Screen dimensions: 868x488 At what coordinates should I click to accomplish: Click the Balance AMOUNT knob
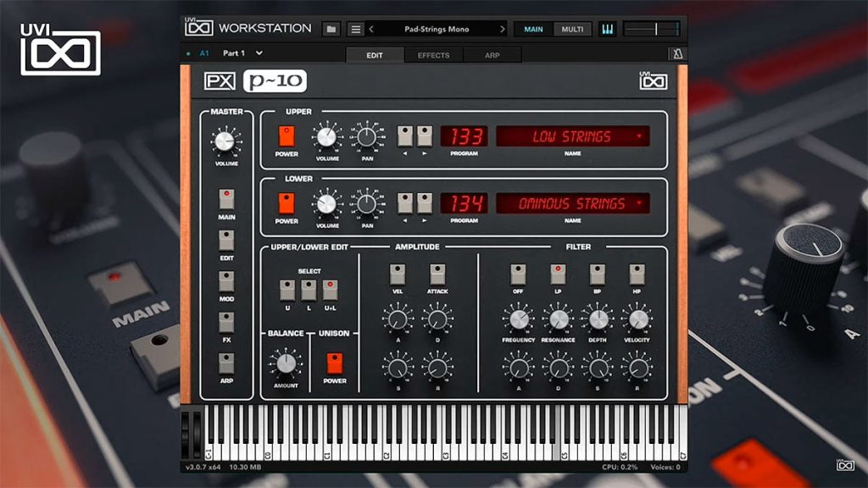pos(286,363)
